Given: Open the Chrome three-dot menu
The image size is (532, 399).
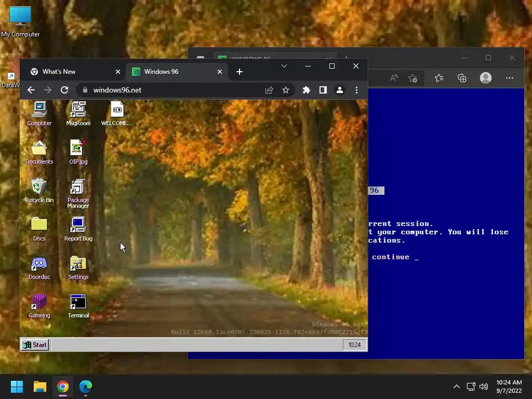Looking at the screenshot, I should tap(356, 90).
